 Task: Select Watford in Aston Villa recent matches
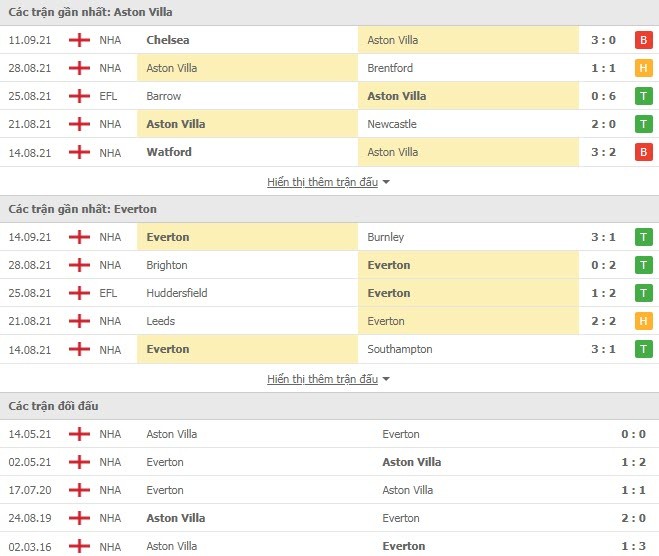(169, 152)
